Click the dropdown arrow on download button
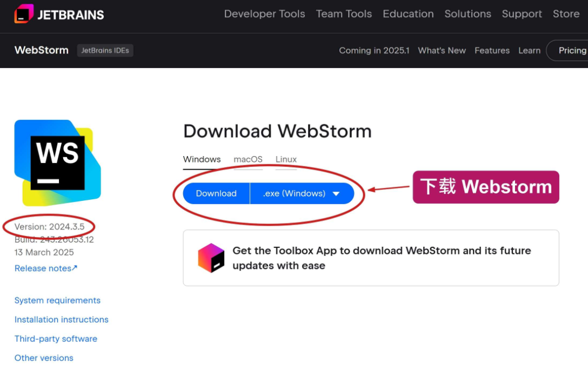588x377 pixels. [336, 194]
